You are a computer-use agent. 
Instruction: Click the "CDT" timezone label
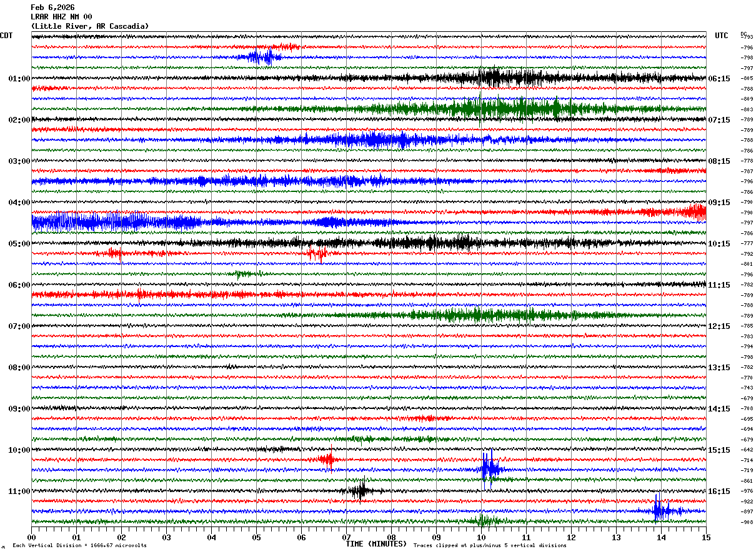[6, 36]
